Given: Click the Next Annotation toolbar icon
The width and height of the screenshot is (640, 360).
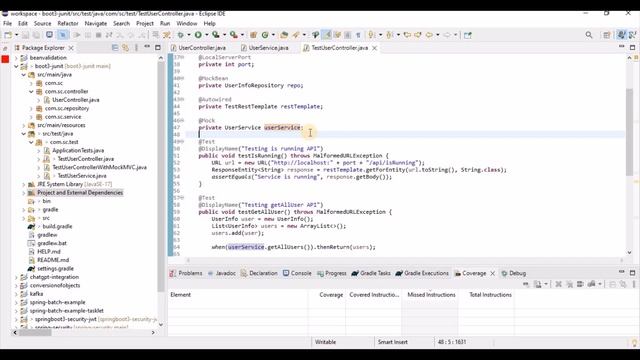Looking at the screenshot, I should pyautogui.click(x=371, y=35).
